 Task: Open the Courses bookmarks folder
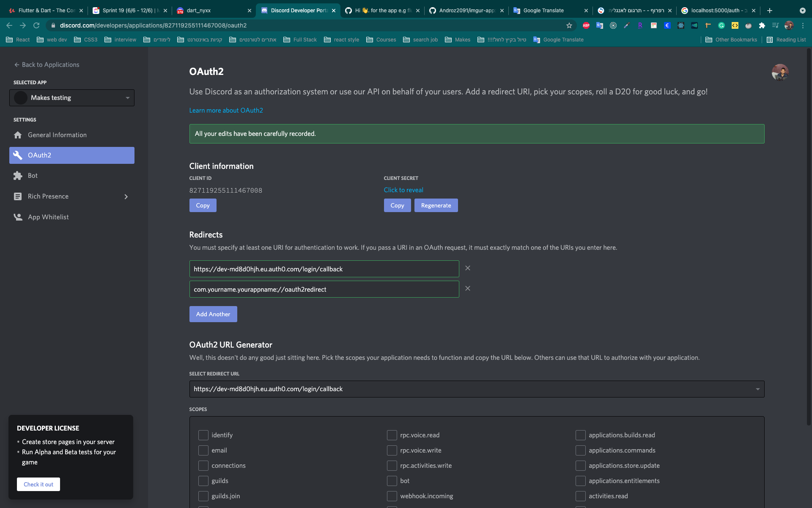381,40
